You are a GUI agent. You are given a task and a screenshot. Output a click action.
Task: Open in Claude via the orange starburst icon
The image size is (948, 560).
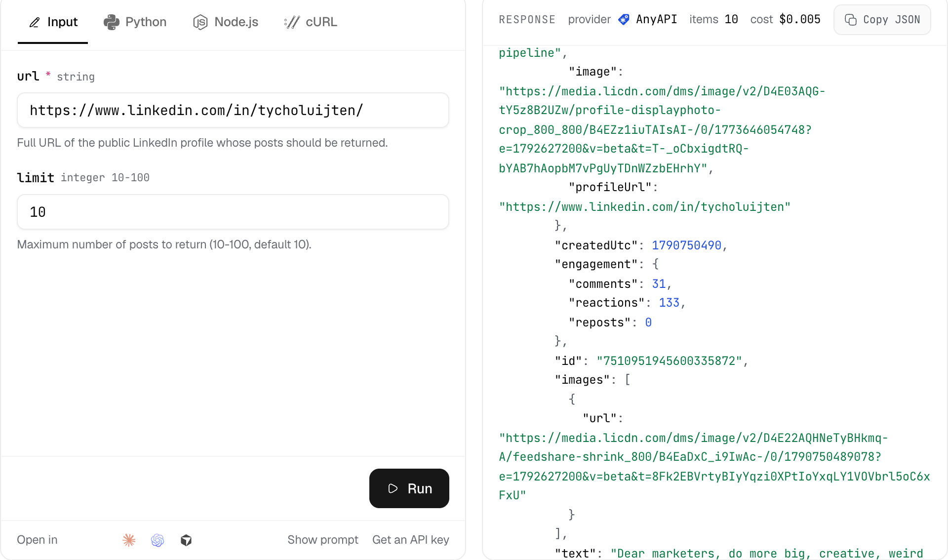[129, 540]
